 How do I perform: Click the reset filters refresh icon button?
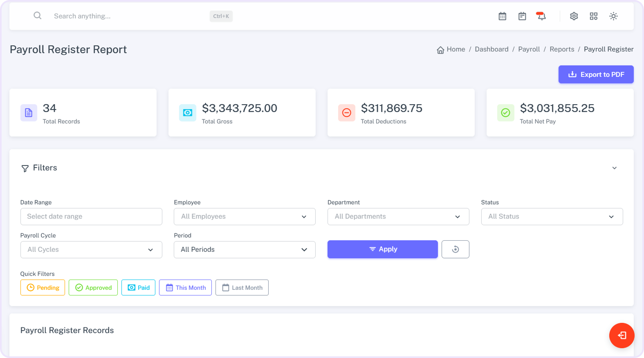click(455, 249)
